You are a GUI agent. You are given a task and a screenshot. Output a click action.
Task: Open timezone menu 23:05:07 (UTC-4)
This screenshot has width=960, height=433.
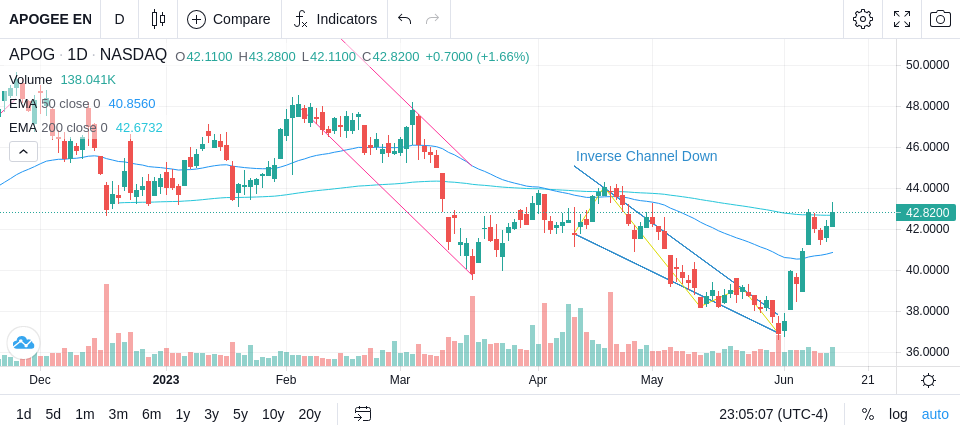773,414
